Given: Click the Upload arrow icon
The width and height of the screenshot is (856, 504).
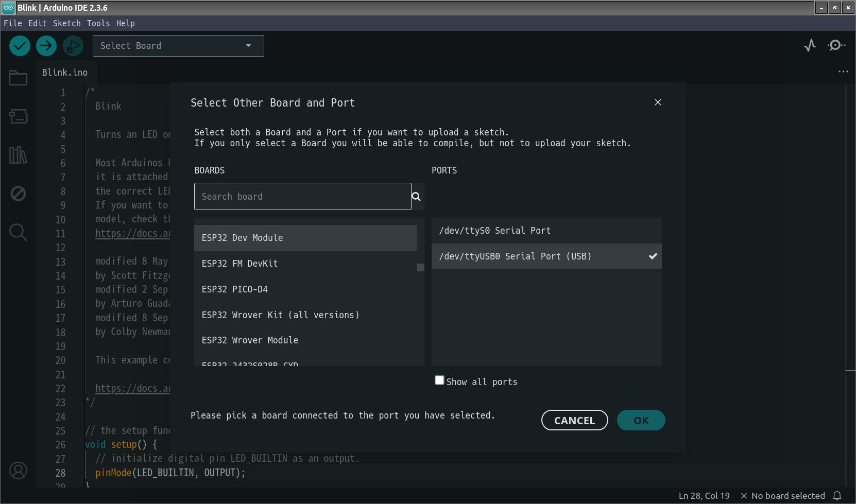Looking at the screenshot, I should click(x=46, y=46).
